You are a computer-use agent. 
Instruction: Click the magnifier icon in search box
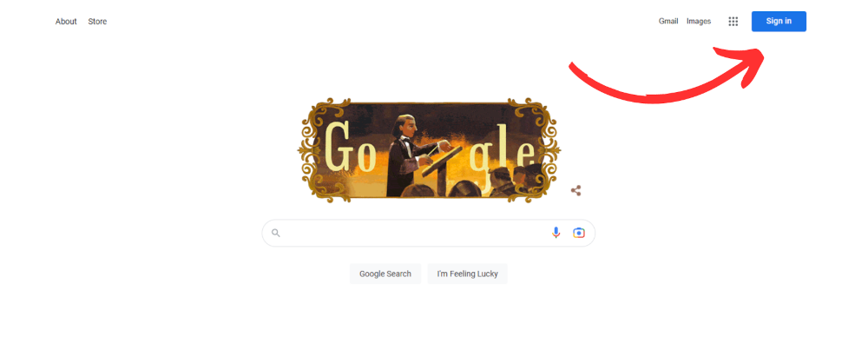276,233
